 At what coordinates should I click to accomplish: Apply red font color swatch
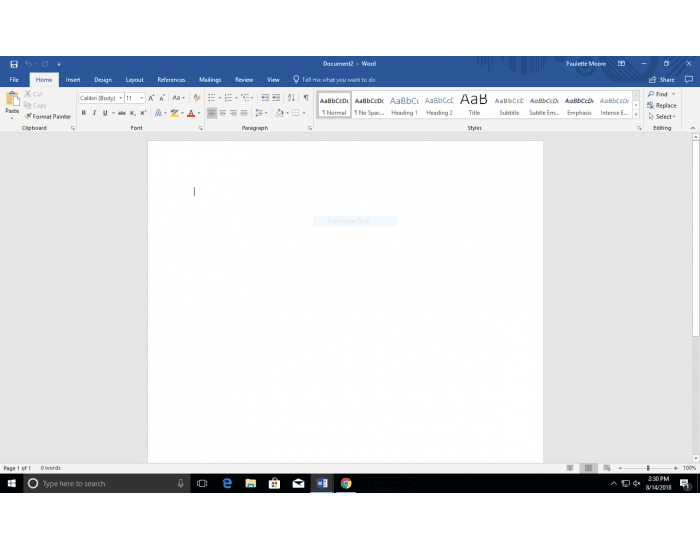(191, 113)
